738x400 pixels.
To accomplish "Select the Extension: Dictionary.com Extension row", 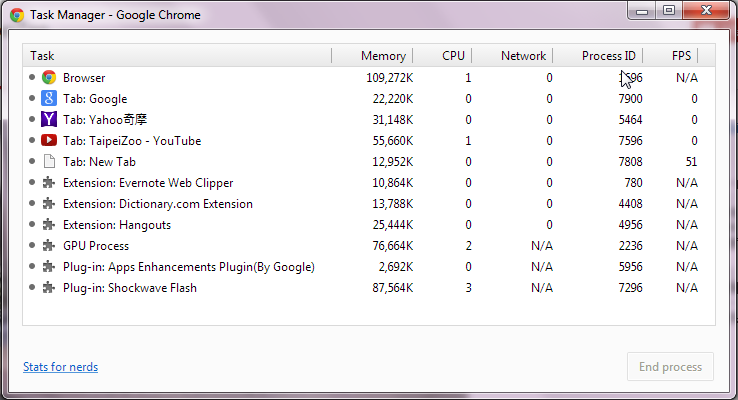I will pyautogui.click(x=157, y=204).
